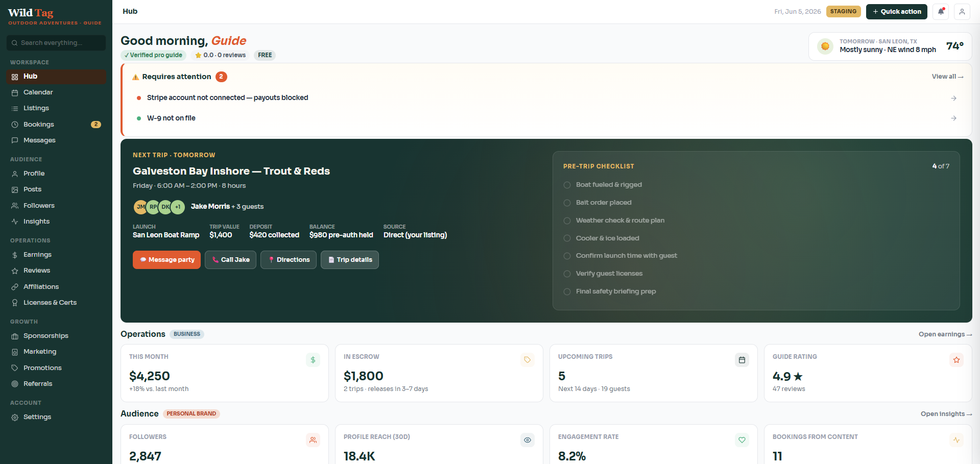This screenshot has width=980, height=464.
Task: Click View all link
Action: [x=947, y=77]
